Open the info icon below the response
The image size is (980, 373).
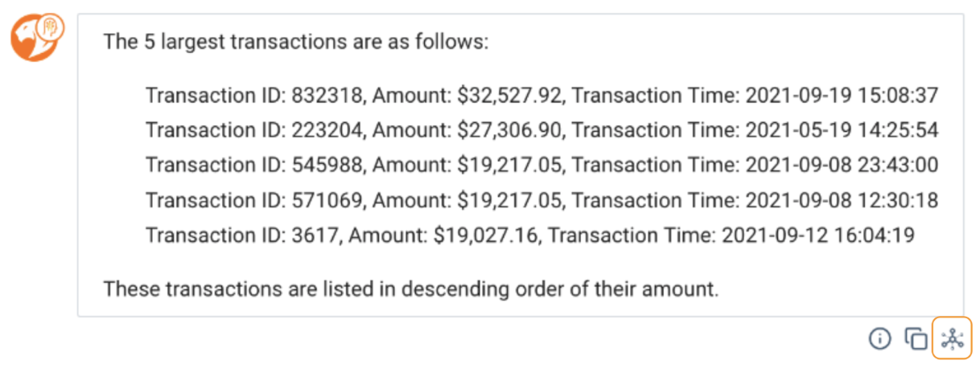tap(880, 339)
